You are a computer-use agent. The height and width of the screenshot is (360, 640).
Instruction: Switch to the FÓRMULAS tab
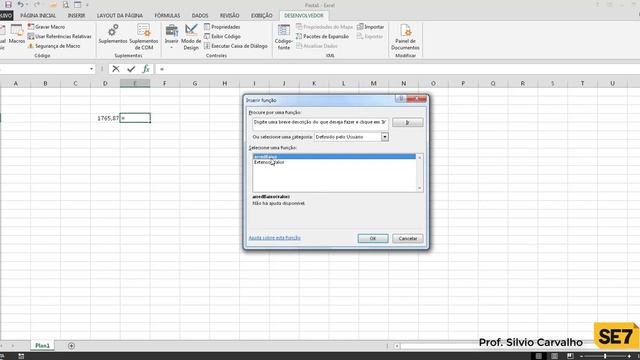click(167, 16)
